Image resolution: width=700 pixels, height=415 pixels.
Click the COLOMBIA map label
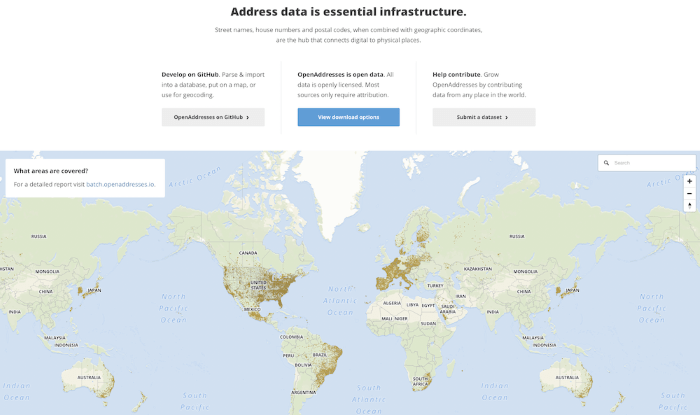292,337
